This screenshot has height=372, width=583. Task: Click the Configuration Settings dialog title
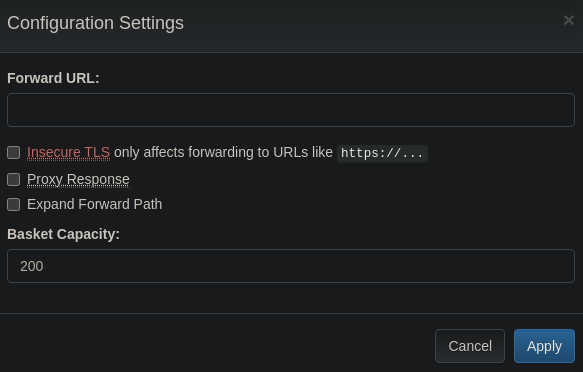95,23
